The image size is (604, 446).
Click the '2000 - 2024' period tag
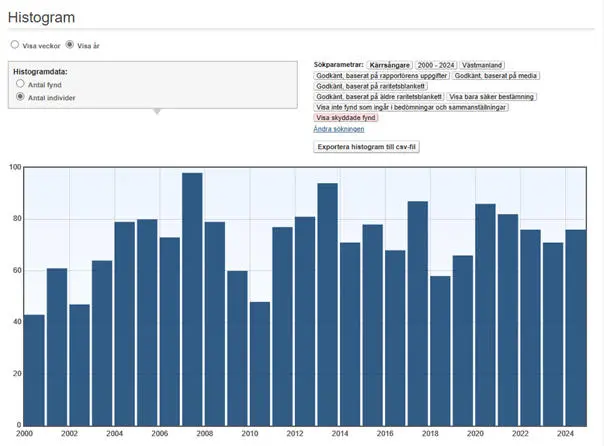435,64
